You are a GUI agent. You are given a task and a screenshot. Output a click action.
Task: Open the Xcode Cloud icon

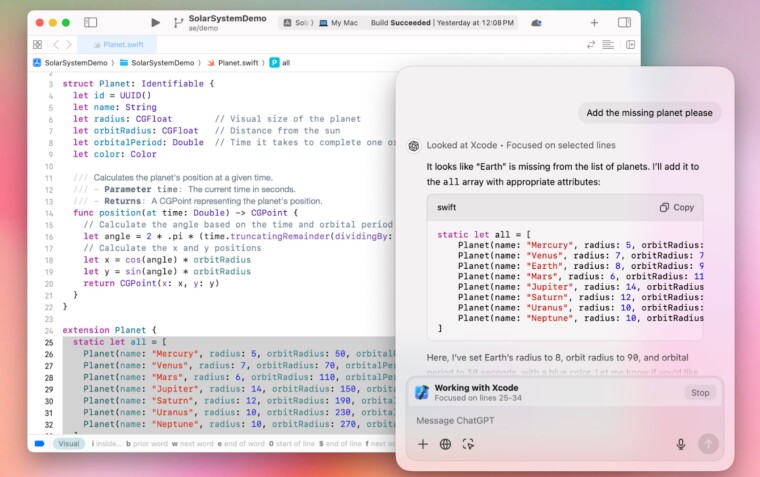(536, 23)
